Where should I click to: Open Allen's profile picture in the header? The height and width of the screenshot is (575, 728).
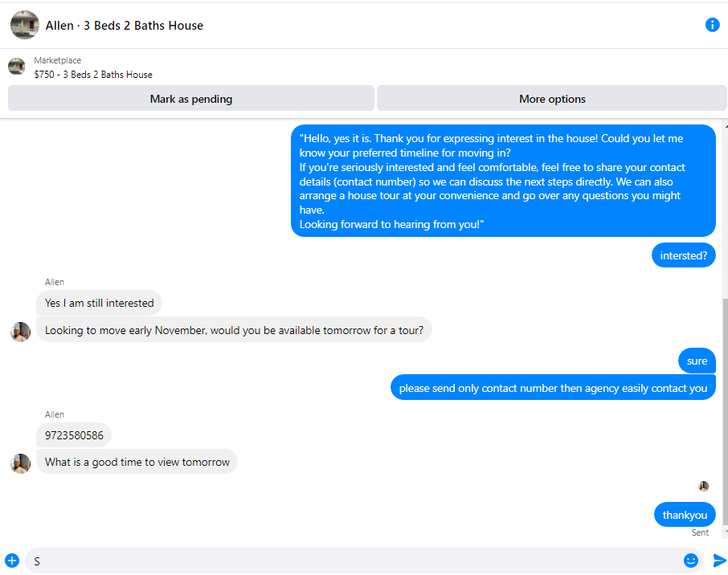pos(25,25)
